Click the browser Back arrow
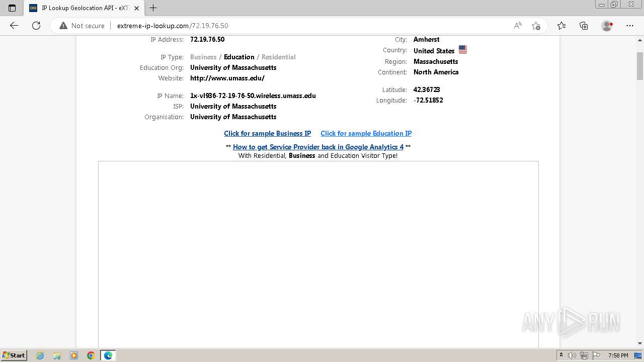Viewport: 644px width, 362px height. 14,26
